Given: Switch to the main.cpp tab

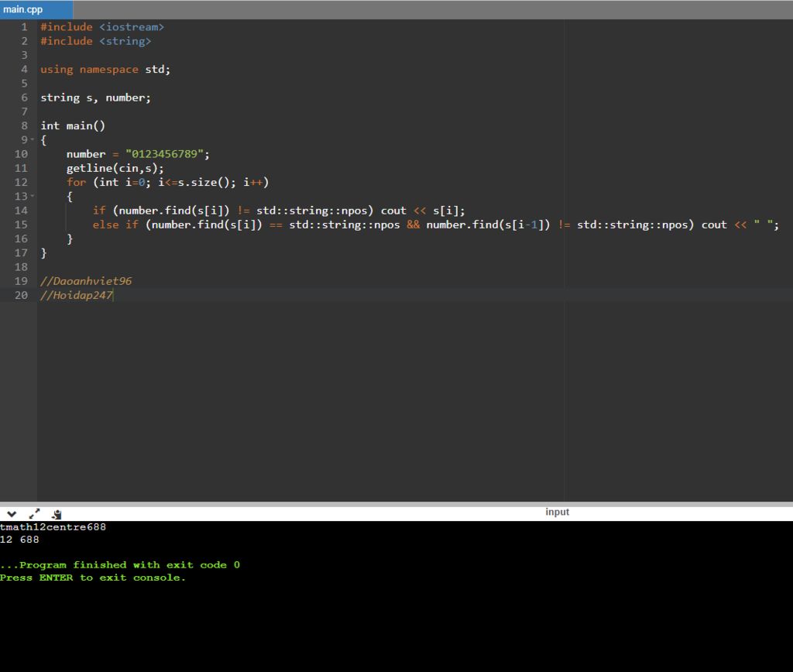Looking at the screenshot, I should [x=36, y=9].
